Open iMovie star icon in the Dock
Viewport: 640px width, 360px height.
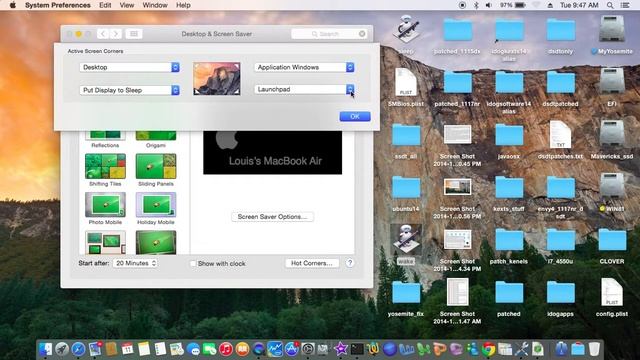tap(340, 349)
